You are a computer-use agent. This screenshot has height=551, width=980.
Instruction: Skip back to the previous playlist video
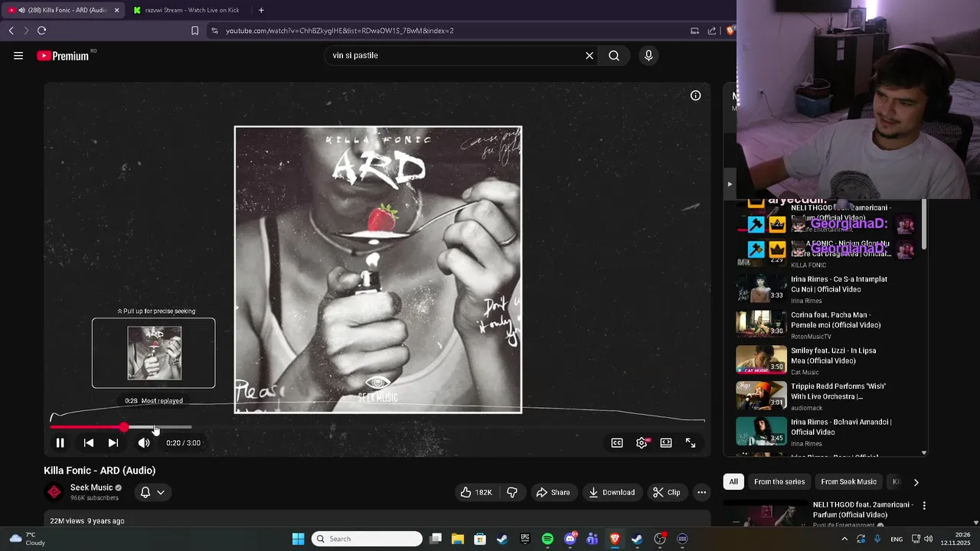(x=89, y=442)
